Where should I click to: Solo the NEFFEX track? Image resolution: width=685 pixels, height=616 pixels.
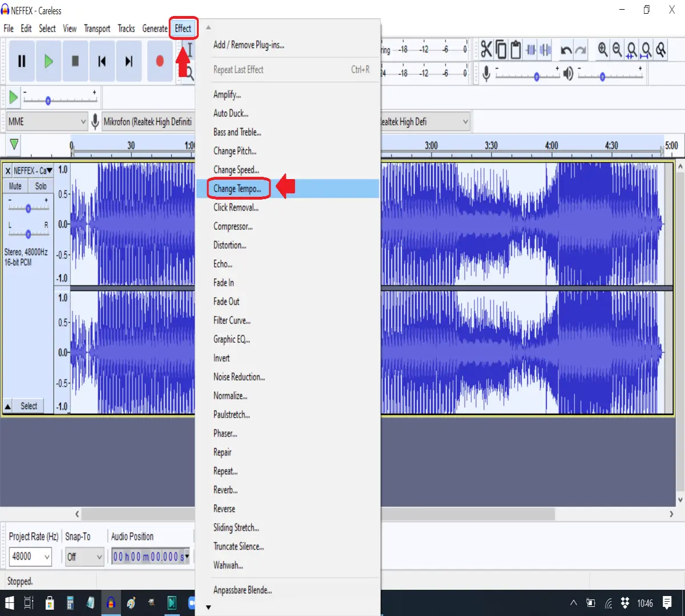(x=41, y=186)
